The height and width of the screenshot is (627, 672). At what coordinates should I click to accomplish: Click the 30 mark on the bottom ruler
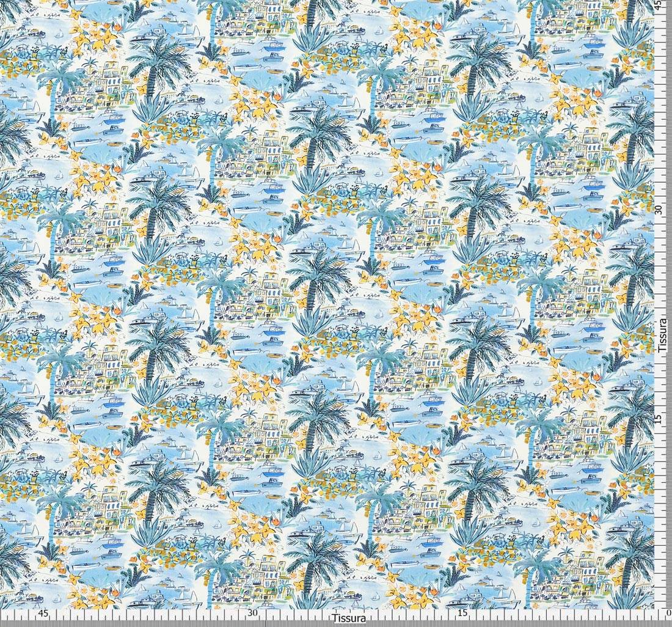252,613
